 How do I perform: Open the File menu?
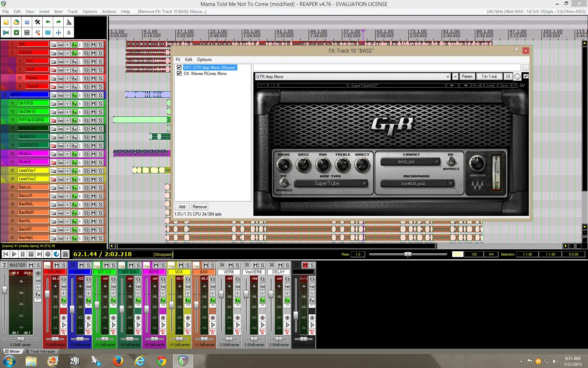(6, 12)
